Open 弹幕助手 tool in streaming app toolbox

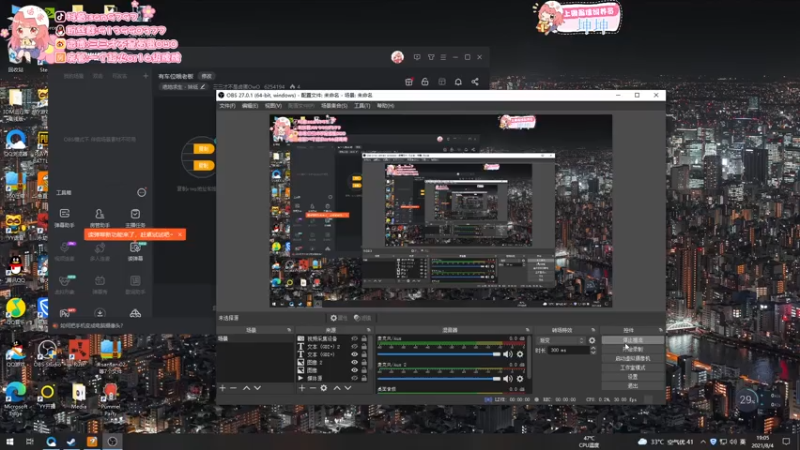pyautogui.click(x=65, y=217)
